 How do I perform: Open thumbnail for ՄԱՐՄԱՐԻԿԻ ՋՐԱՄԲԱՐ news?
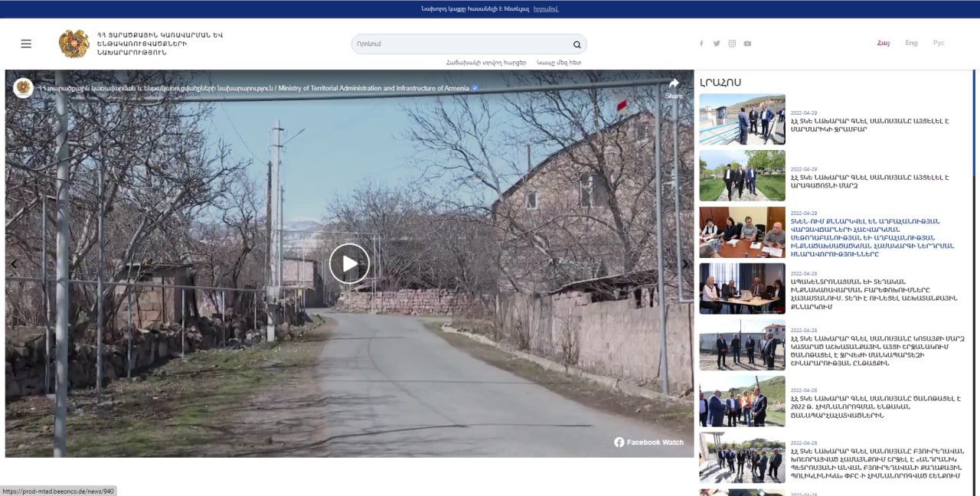pos(742,119)
